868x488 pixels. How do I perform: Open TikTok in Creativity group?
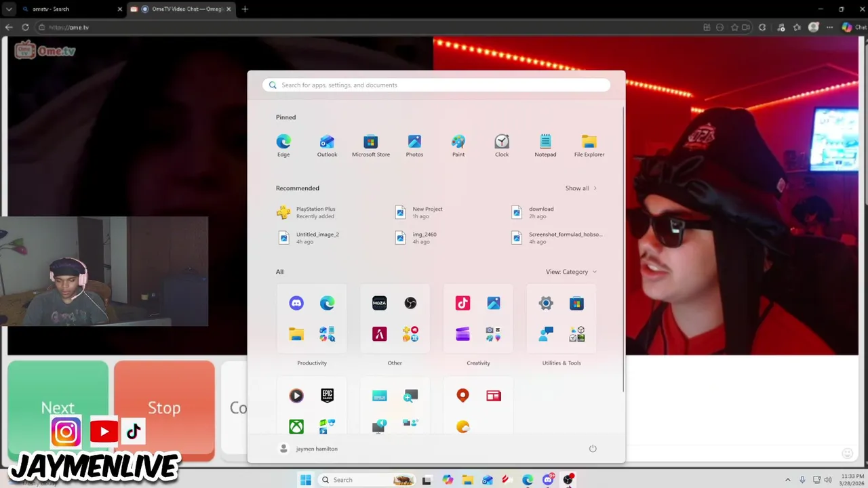pyautogui.click(x=462, y=303)
